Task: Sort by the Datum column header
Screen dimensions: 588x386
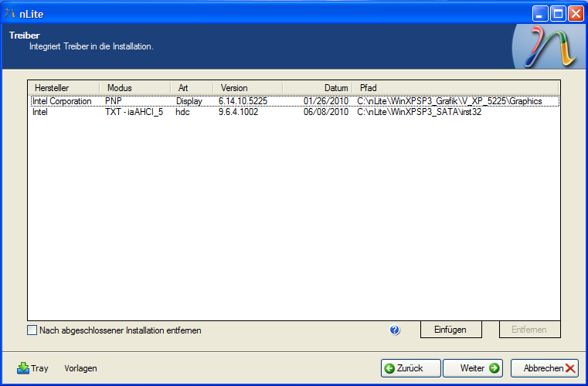Action: 318,88
